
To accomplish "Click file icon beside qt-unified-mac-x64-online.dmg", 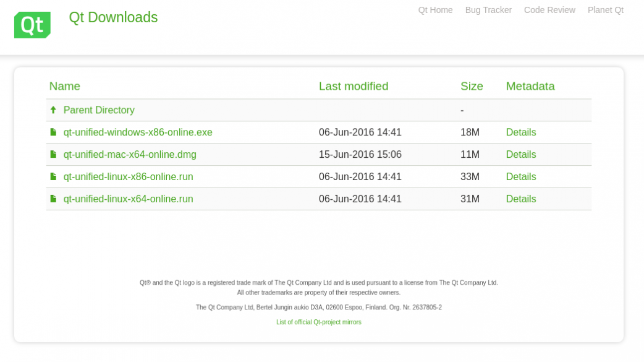I will coord(53,155).
